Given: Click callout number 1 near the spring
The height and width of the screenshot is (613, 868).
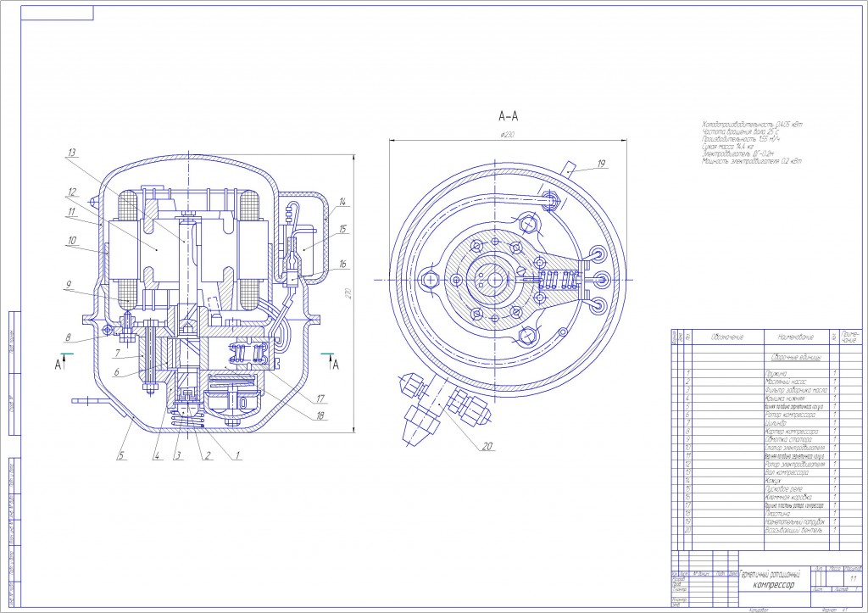Looking at the screenshot, I should coord(238,455).
